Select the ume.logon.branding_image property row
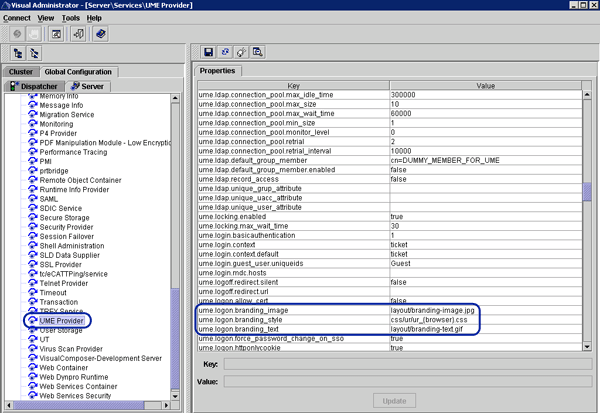600x413 pixels. 292,310
